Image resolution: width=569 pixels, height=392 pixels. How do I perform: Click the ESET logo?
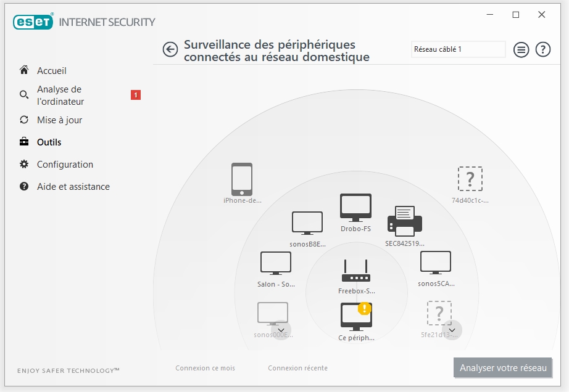point(33,22)
